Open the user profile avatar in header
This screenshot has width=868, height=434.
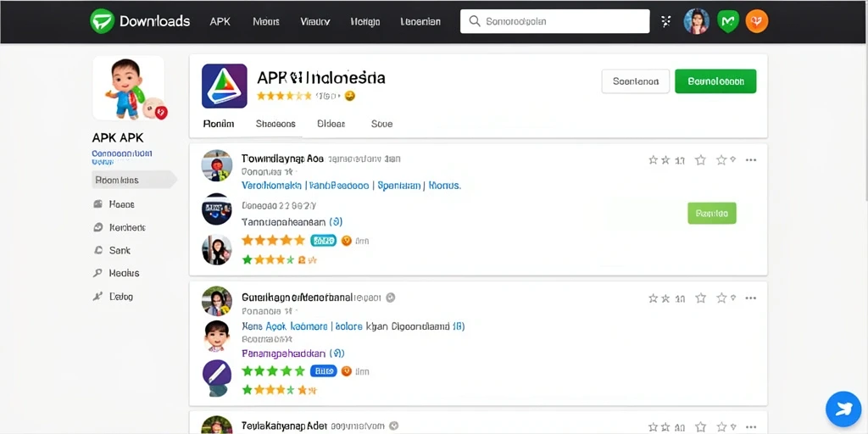(x=697, y=21)
